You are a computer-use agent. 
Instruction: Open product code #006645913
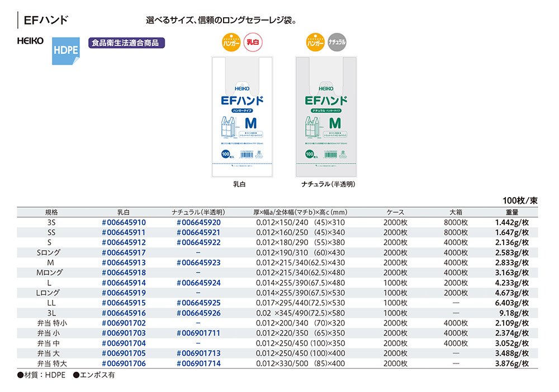coord(124,263)
